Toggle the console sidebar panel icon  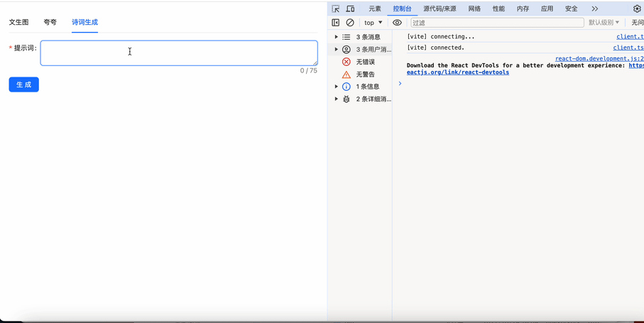point(336,23)
